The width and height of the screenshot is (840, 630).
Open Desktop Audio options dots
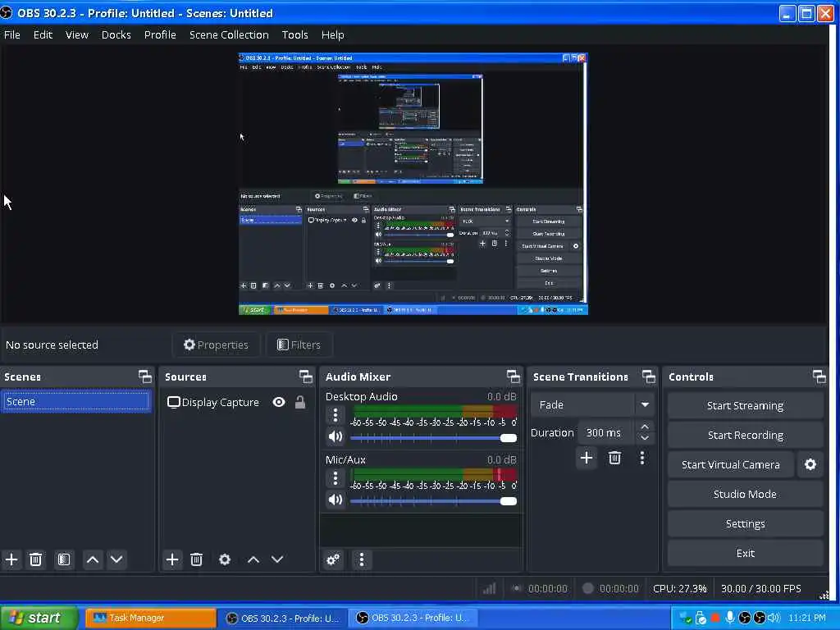[336, 415]
